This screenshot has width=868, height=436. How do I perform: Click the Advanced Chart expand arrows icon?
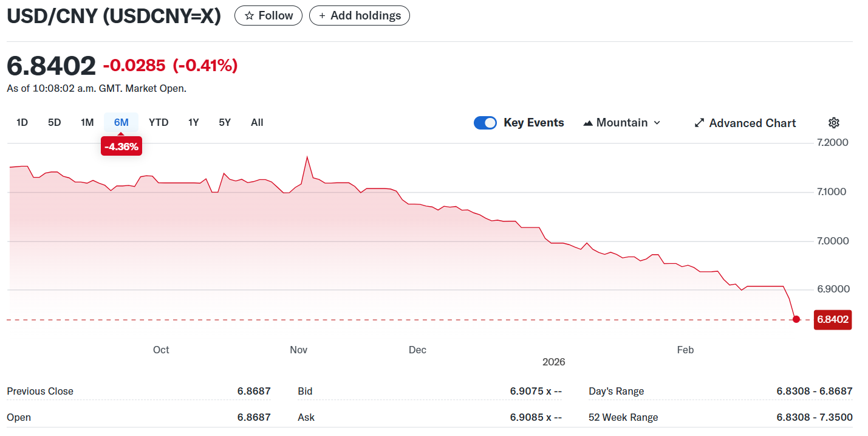[x=699, y=123]
